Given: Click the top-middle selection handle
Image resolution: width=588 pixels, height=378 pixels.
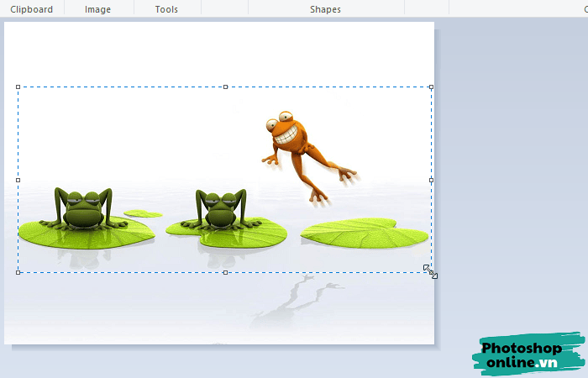Looking at the screenshot, I should coord(225,87).
